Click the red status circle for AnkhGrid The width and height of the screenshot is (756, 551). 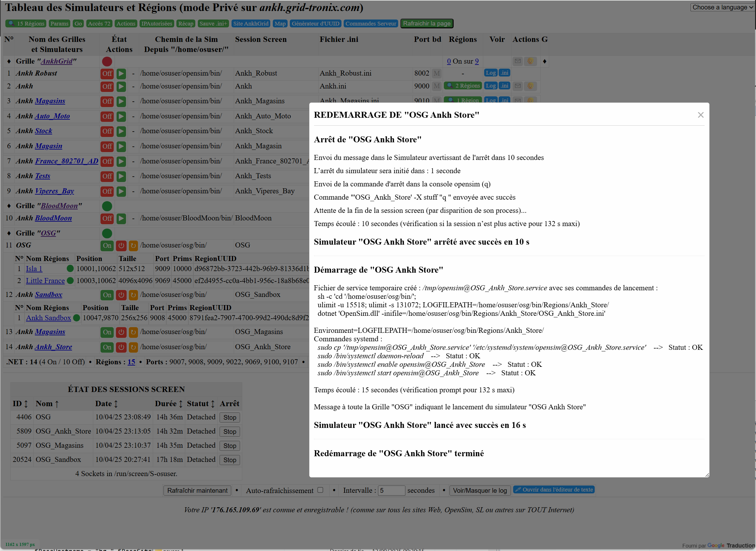click(107, 62)
